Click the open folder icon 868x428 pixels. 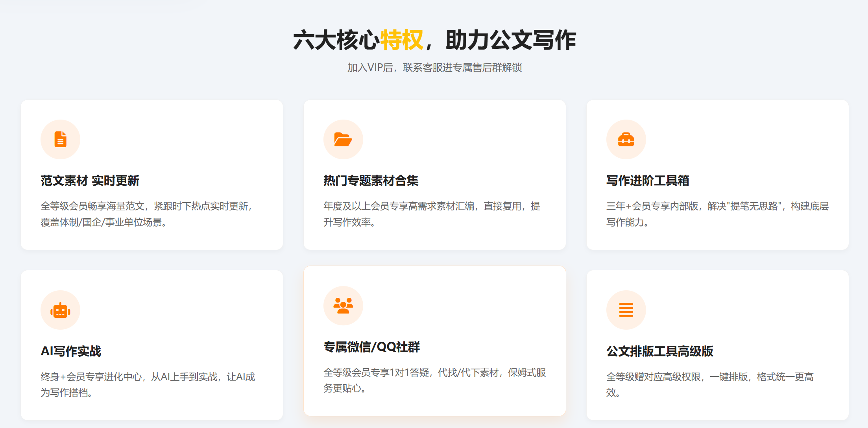click(x=343, y=139)
